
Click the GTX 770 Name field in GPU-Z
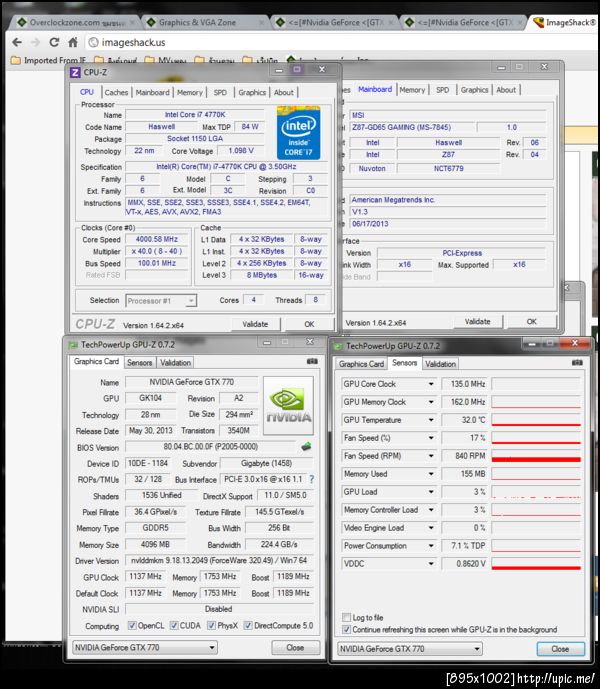coord(192,382)
